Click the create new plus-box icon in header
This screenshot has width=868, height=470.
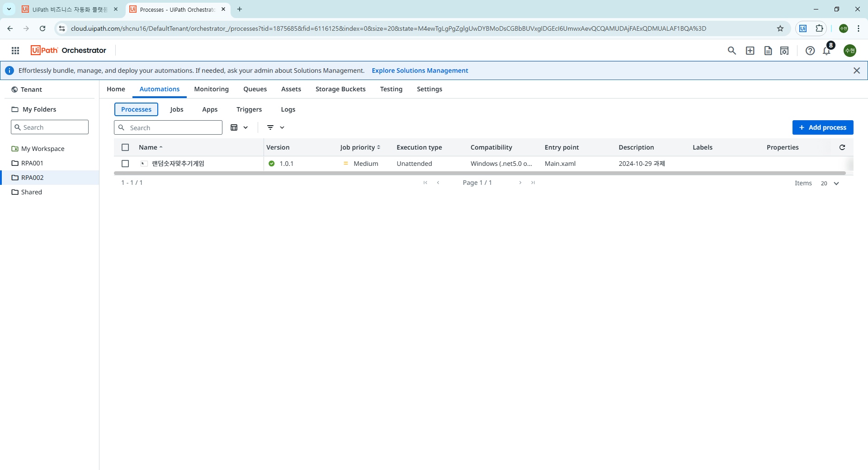coord(750,51)
